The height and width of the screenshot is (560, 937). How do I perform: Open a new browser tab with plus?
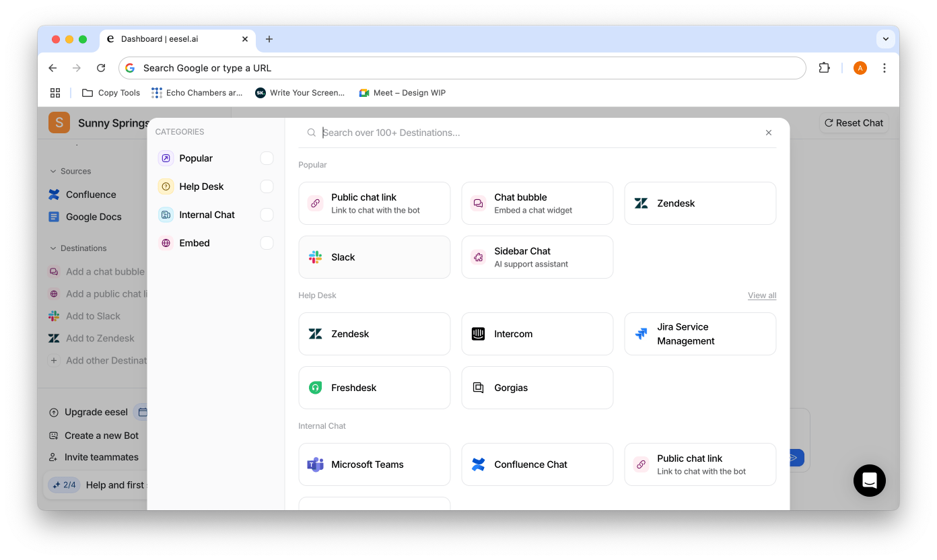tap(269, 39)
